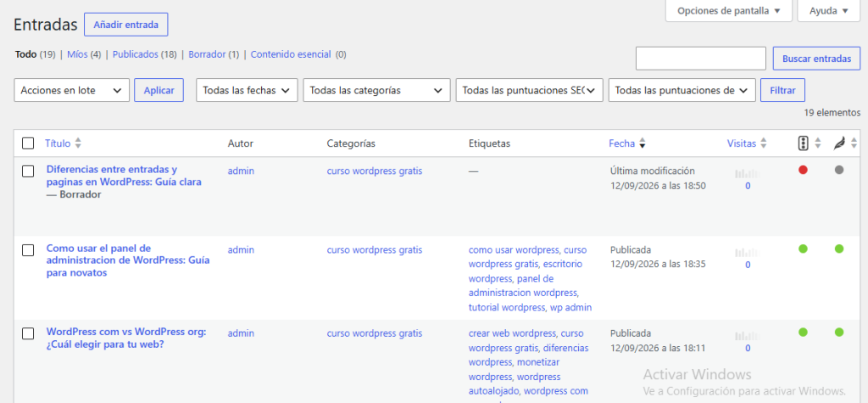The width and height of the screenshot is (868, 403).
Task: Click green readability dot of WordPress com vs org post
Action: [839, 333]
